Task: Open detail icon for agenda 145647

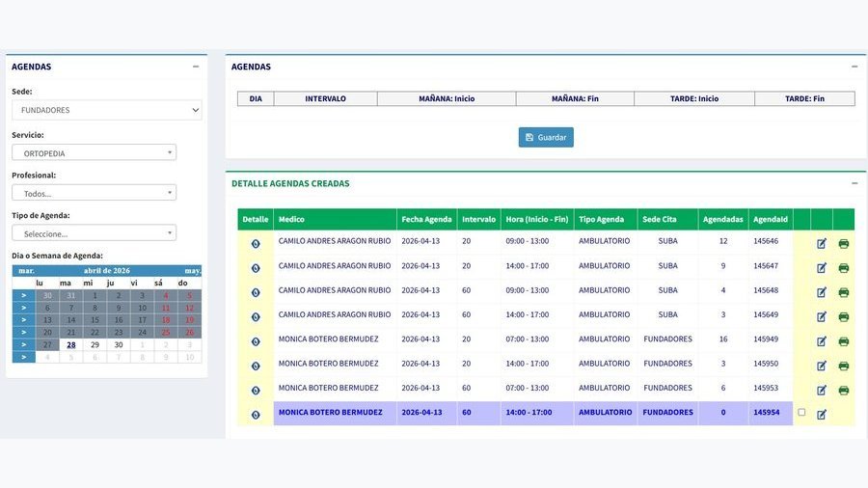Action: (x=256, y=268)
